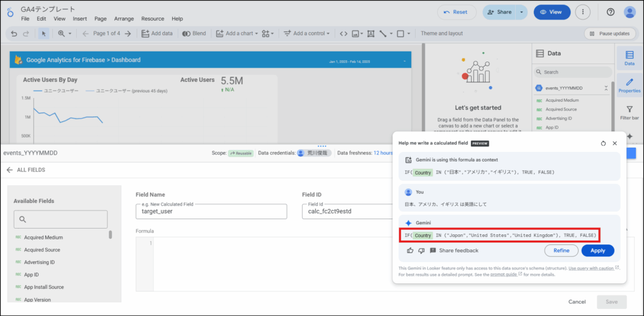The width and height of the screenshot is (644, 316).
Task: Open the help question mark icon
Action: 610,13
